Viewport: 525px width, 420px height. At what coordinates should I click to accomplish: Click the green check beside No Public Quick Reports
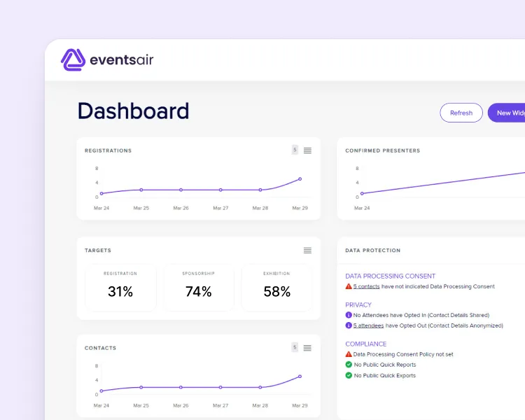pyautogui.click(x=349, y=365)
